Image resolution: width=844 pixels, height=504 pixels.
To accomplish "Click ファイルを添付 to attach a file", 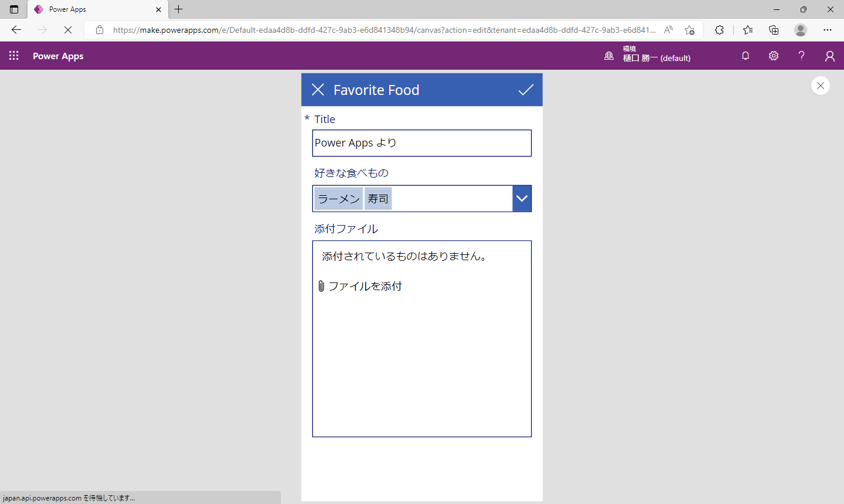I will point(365,286).
